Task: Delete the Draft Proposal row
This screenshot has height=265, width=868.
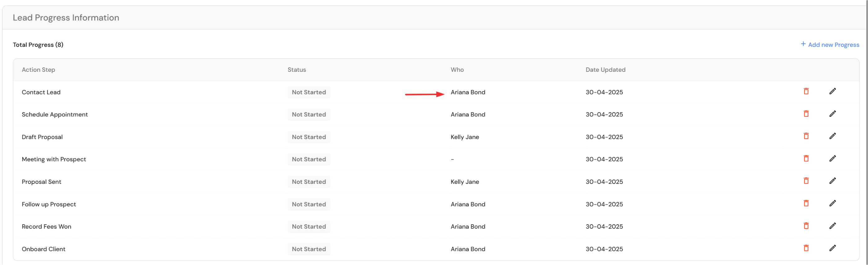Action: click(806, 136)
